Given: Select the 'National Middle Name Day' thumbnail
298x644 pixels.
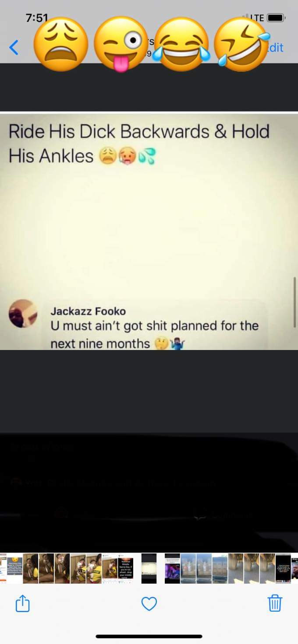Looking at the screenshot, I should pyautogui.click(x=125, y=568).
